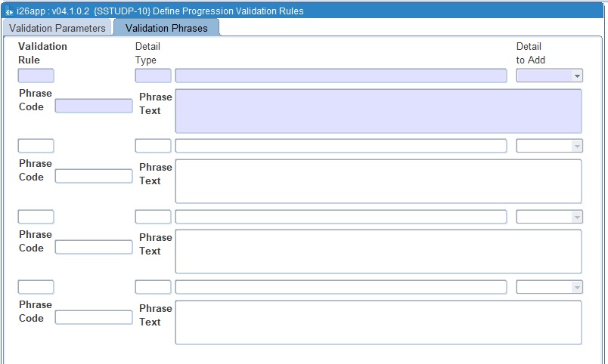Click the second row Validation Rule field

tap(36, 146)
